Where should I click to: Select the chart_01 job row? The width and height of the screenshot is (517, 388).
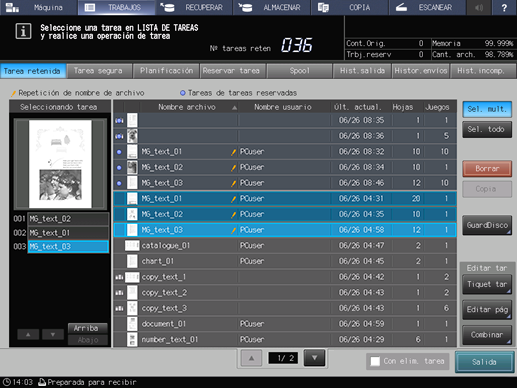point(285,261)
